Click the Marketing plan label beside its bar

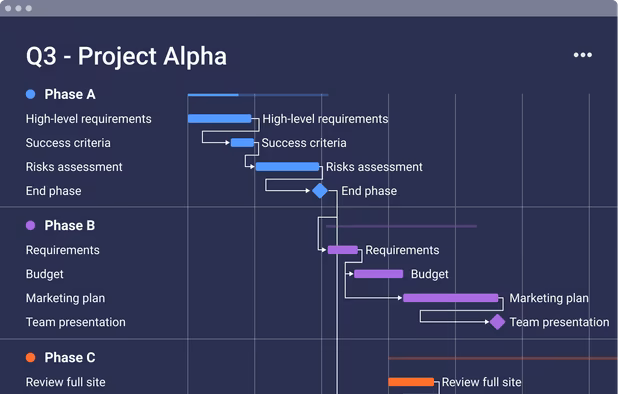(549, 298)
